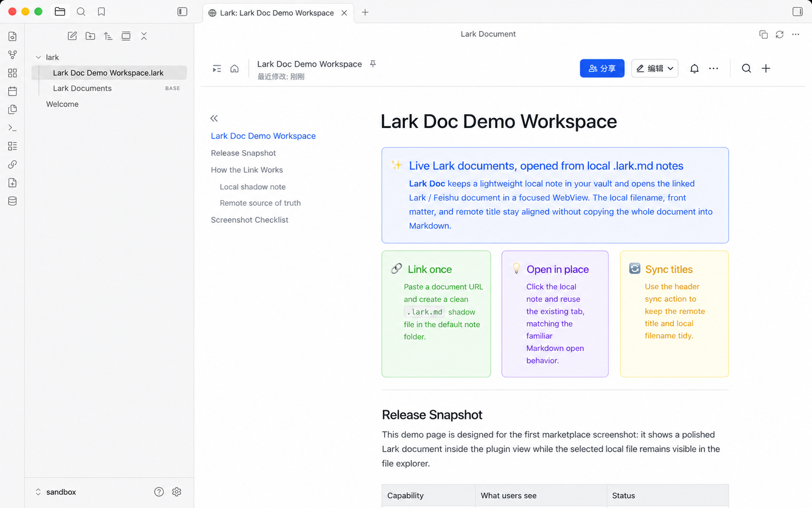The image size is (812, 508).
Task: Open a new tab with plus
Action: pos(365,12)
